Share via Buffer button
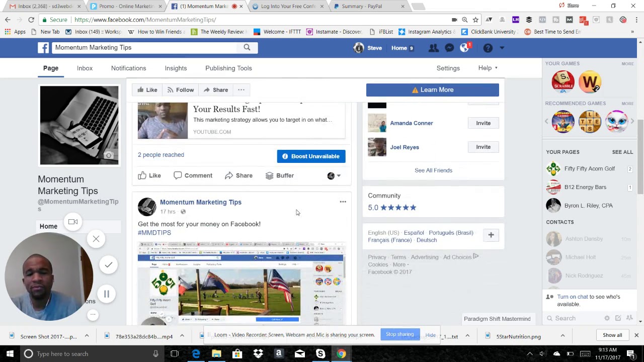The height and width of the screenshot is (362, 644). (x=280, y=175)
